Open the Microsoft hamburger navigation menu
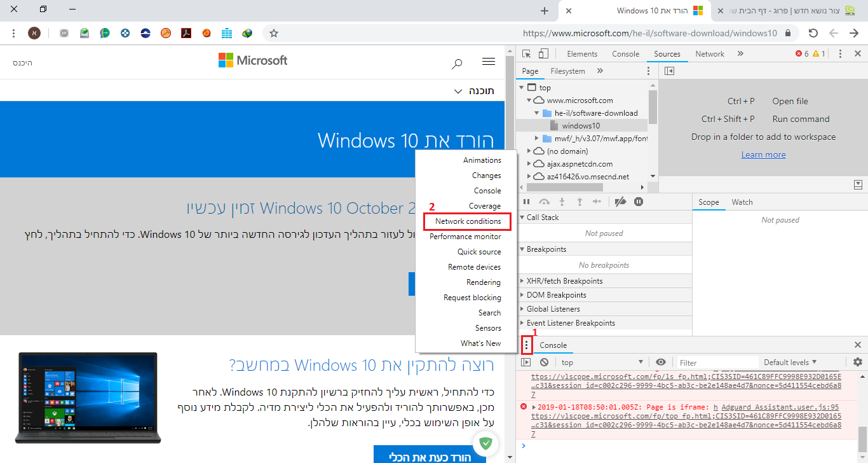Image resolution: width=868 pixels, height=463 pixels. [x=489, y=62]
